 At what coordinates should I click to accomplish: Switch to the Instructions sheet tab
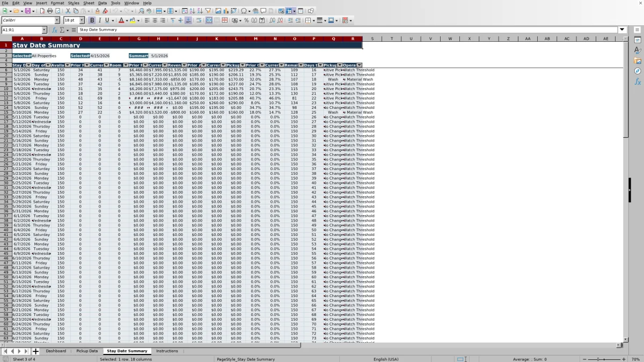pyautogui.click(x=167, y=351)
